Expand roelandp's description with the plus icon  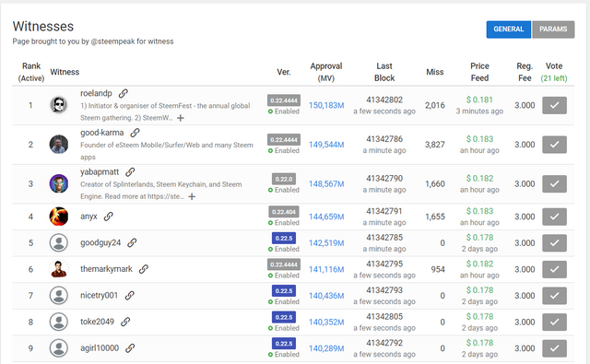click(x=181, y=118)
